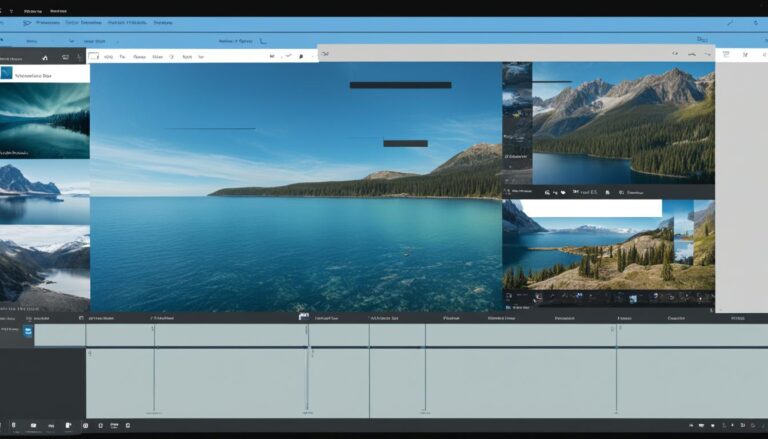The width and height of the screenshot is (768, 439).
Task: Click the home icon in the dark panel header
Action: [45, 58]
